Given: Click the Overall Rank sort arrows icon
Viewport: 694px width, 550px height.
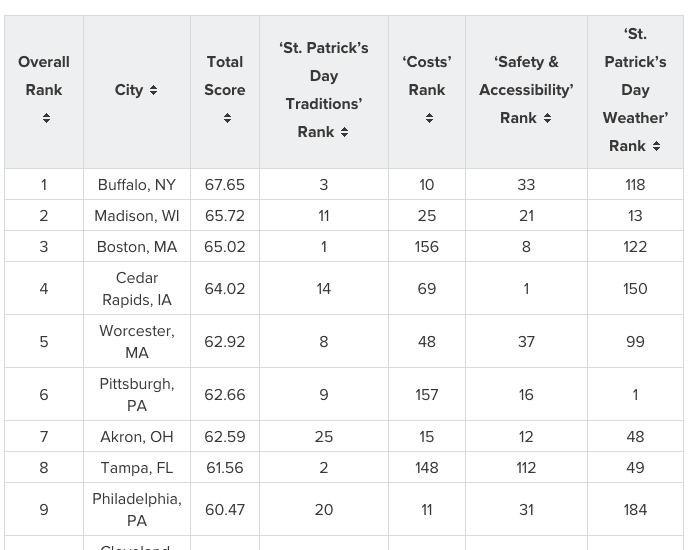Looking at the screenshot, I should pyautogui.click(x=44, y=118).
